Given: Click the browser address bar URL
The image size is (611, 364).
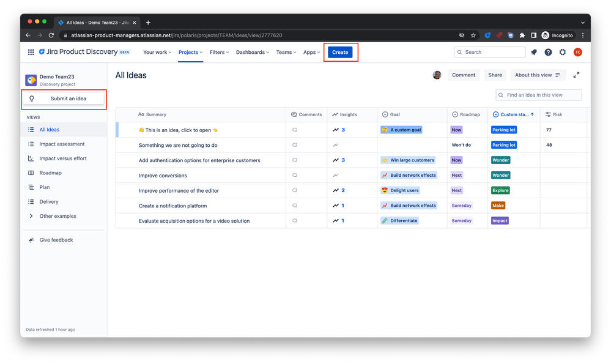Looking at the screenshot, I should coord(177,35).
